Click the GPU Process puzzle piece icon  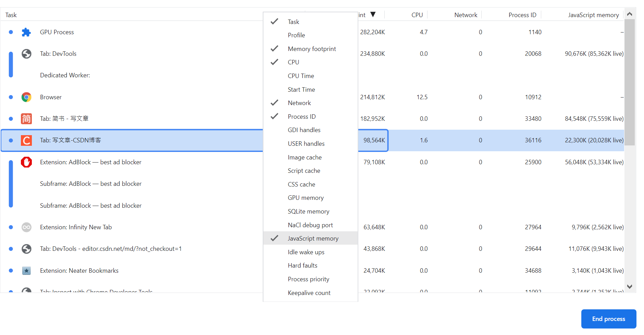(x=26, y=32)
